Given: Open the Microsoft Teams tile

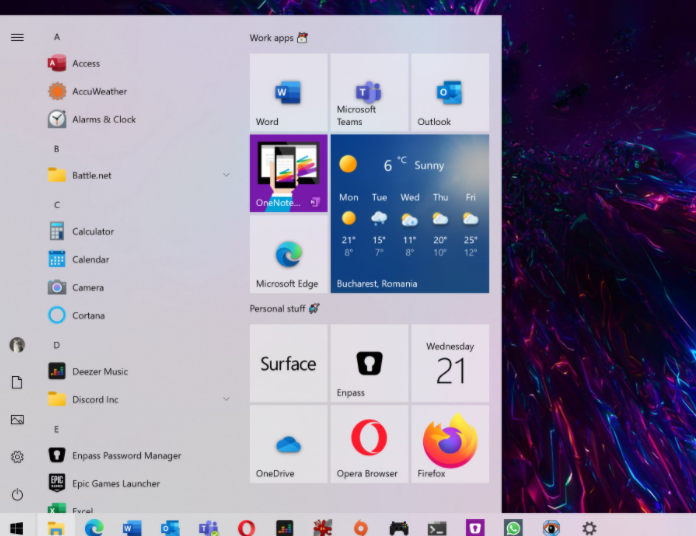Looking at the screenshot, I should (369, 92).
